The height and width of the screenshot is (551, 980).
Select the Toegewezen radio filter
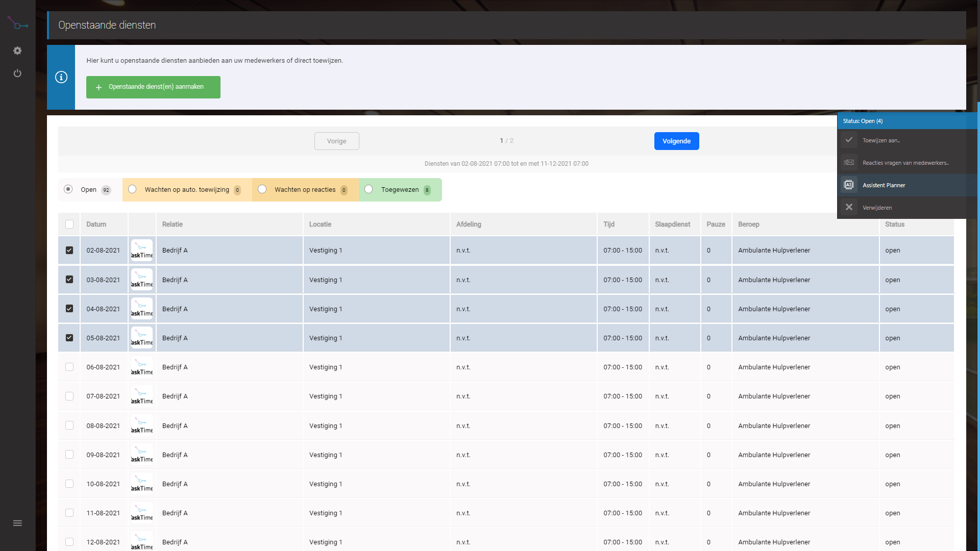[369, 189]
